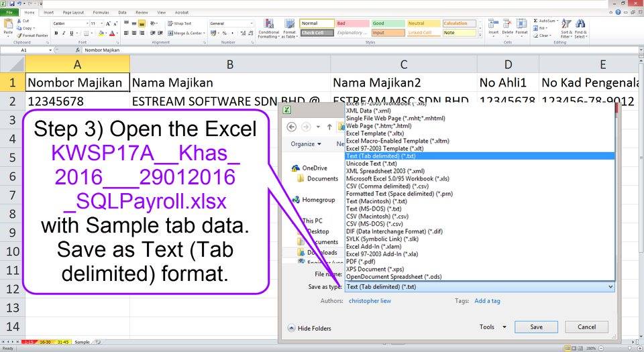Screen dimensions: 644x352
Task: Open Merge & Center dropdown arrow
Action: pyautogui.click(x=204, y=33)
